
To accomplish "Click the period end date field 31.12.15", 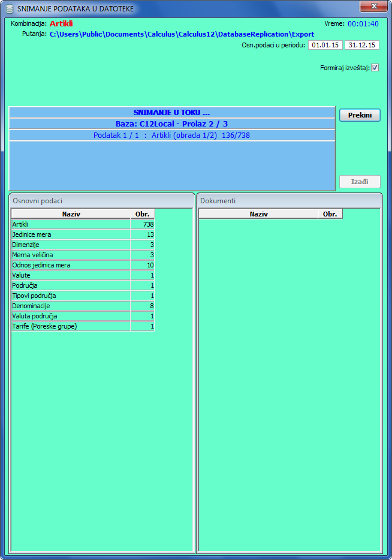I will click(362, 46).
